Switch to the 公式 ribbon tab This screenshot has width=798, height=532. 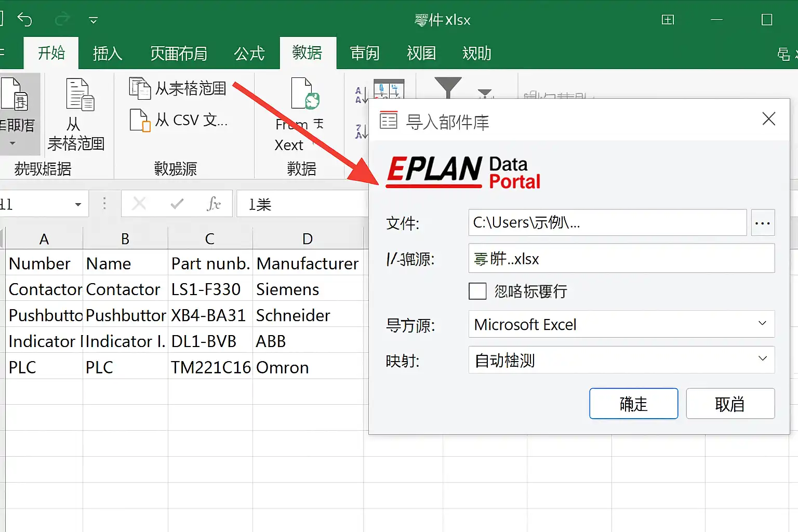(x=250, y=53)
